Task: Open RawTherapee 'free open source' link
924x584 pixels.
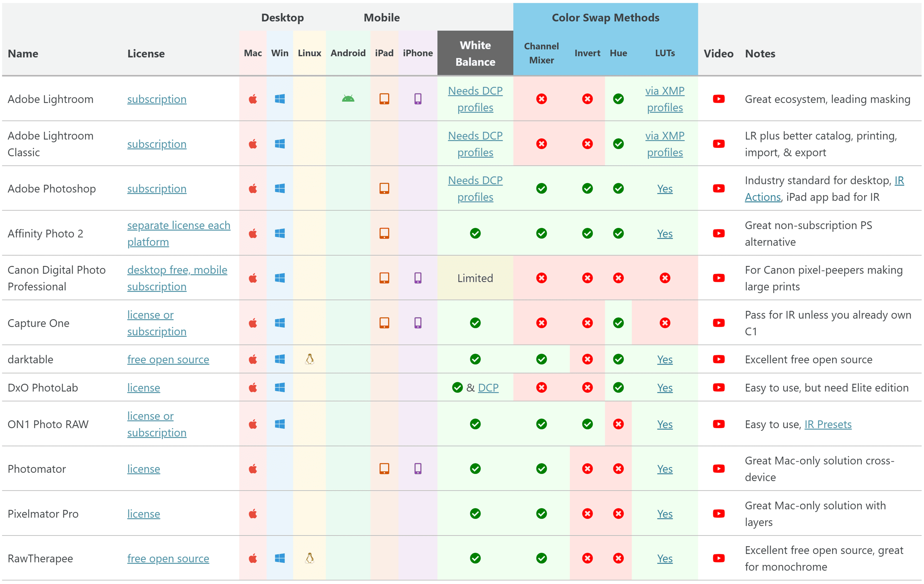Action: (x=168, y=559)
